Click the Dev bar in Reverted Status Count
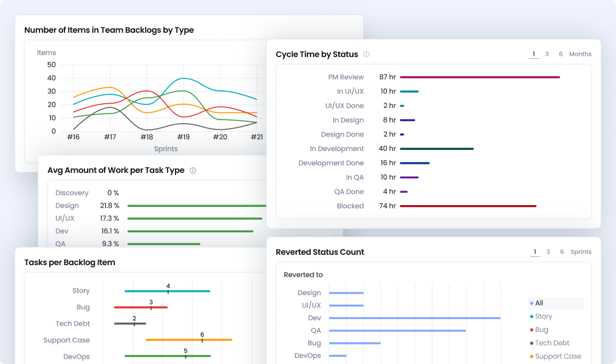The image size is (616, 364). click(414, 318)
